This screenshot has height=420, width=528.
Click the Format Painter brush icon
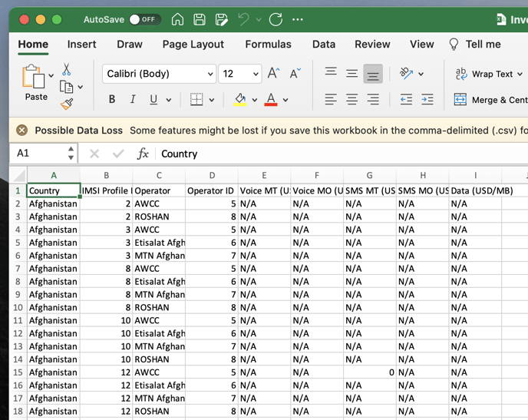67,104
